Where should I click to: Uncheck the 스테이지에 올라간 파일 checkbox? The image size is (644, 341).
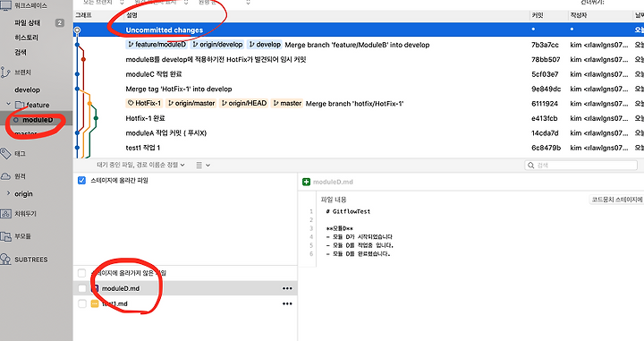pyautogui.click(x=81, y=181)
